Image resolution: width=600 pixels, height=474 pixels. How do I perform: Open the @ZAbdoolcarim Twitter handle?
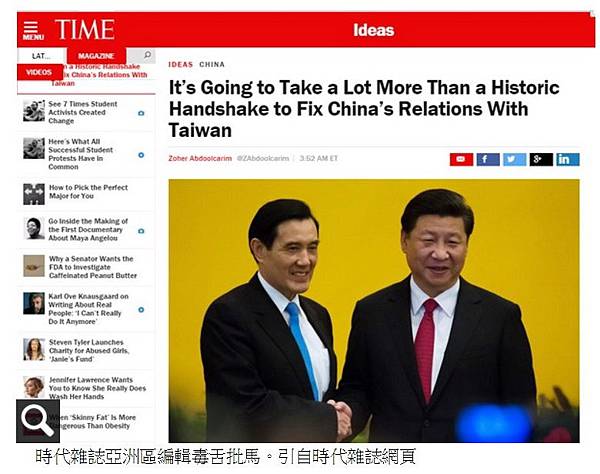pyautogui.click(x=263, y=158)
